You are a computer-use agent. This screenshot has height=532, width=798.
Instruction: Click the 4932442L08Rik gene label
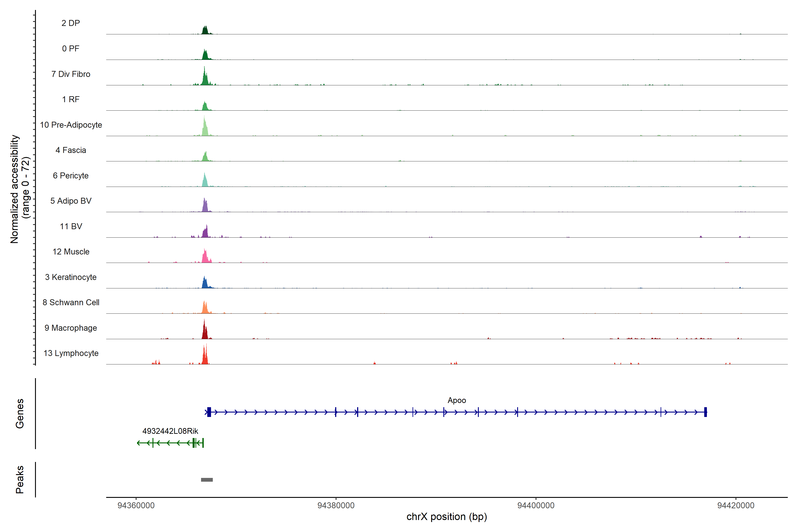coord(170,431)
